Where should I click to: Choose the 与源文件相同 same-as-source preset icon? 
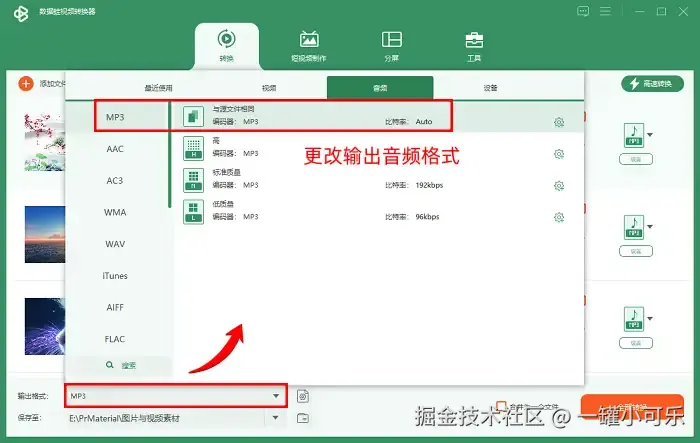[x=193, y=117]
